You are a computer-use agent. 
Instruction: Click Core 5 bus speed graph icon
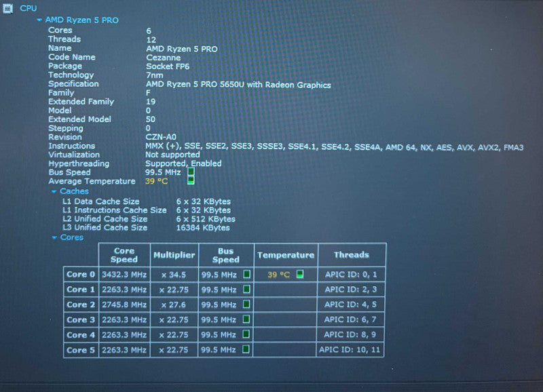click(246, 349)
